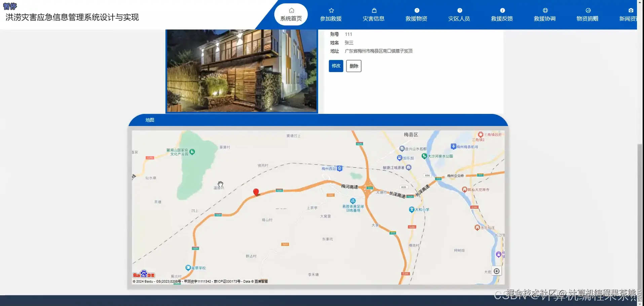Switch to the 救援反馈 nav item
The width and height of the screenshot is (644, 306).
502,14
